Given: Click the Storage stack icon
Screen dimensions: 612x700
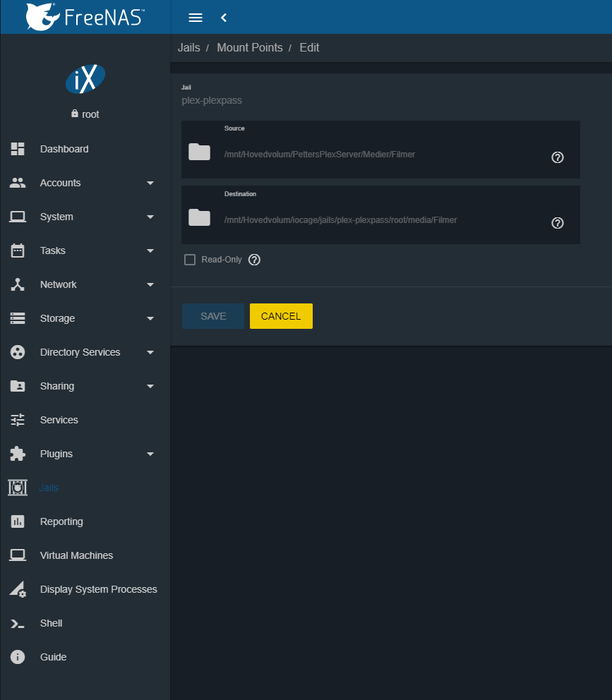Looking at the screenshot, I should pyautogui.click(x=18, y=318).
